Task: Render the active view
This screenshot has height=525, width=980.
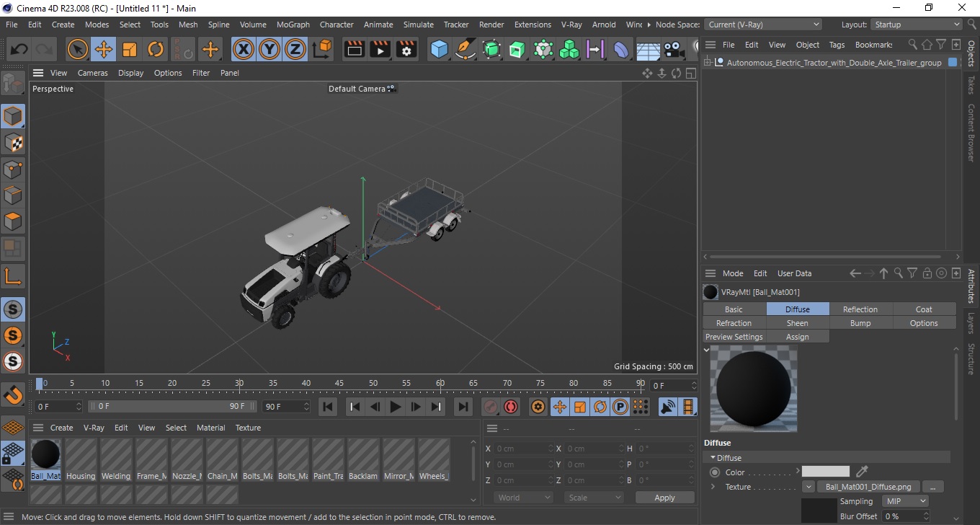Action: [355, 50]
